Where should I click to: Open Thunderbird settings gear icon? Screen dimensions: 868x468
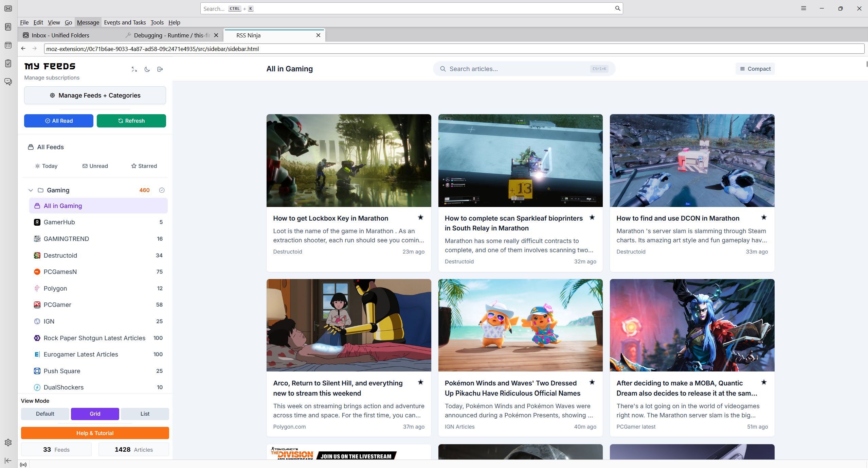pyautogui.click(x=8, y=442)
